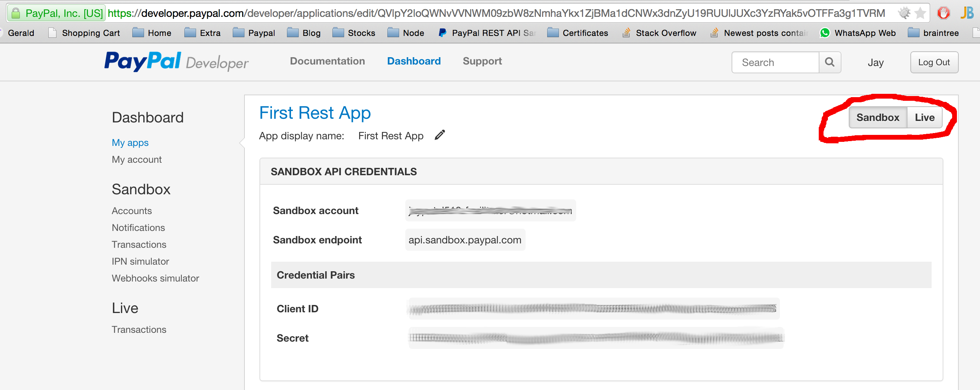Open Sandbox Accounts link
Screen dimensions: 980x390
tap(132, 211)
